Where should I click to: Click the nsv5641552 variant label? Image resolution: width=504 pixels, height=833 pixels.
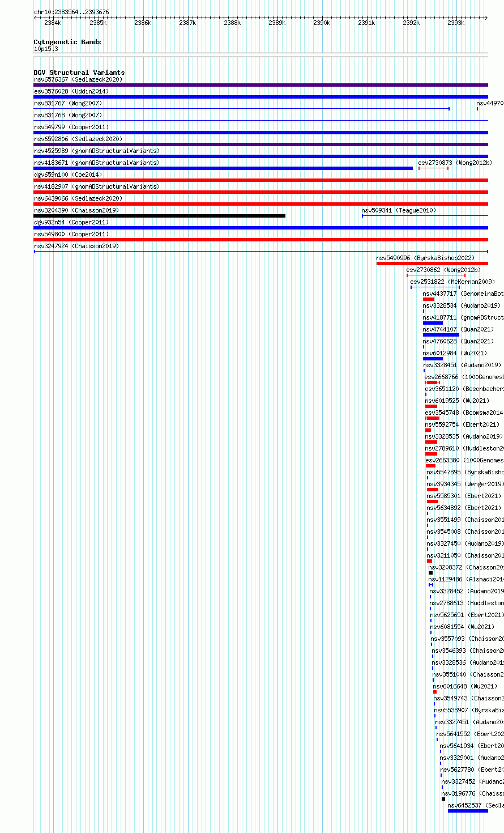coord(470,734)
